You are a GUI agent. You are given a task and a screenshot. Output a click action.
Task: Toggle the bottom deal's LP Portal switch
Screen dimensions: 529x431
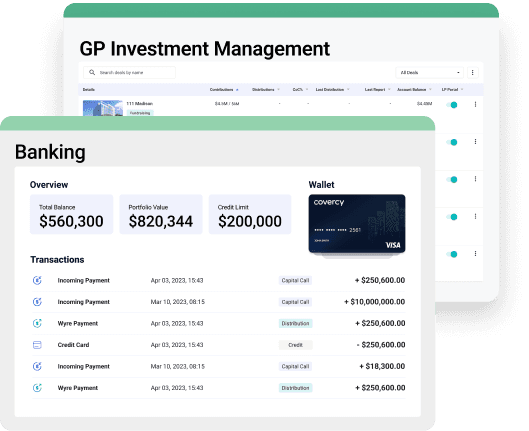click(x=452, y=254)
